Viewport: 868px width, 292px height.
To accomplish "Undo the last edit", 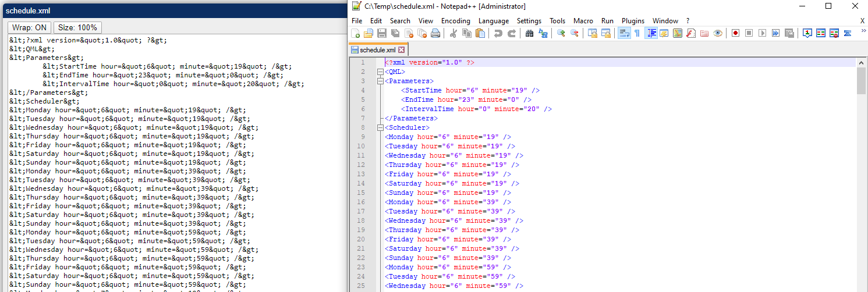I will [498, 33].
